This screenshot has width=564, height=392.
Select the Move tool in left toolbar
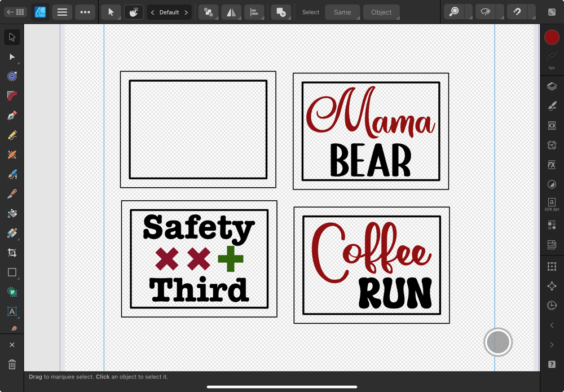[12, 37]
